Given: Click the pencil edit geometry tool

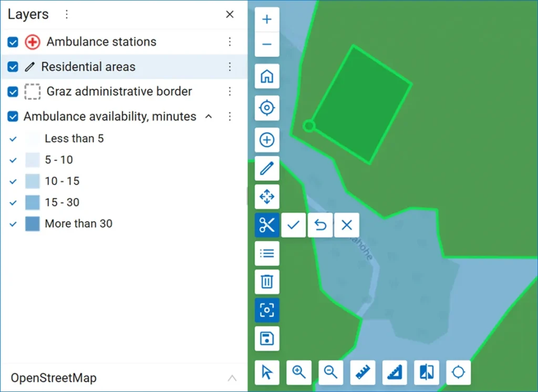Looking at the screenshot, I should (267, 169).
